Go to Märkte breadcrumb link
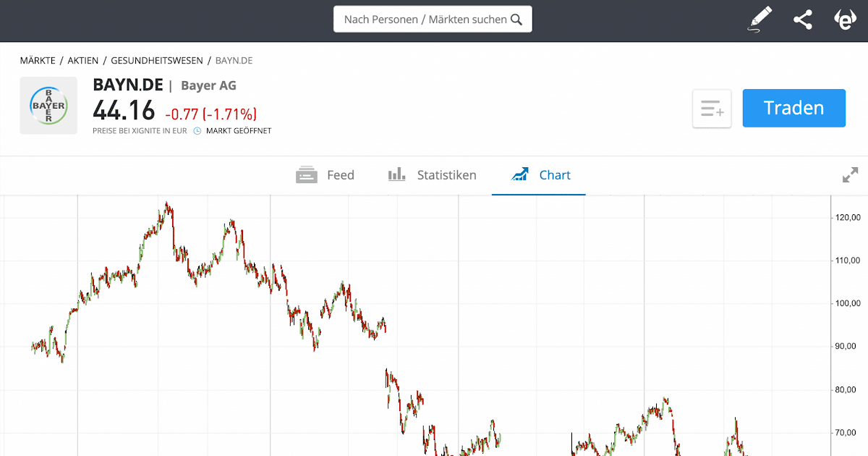 point(38,61)
